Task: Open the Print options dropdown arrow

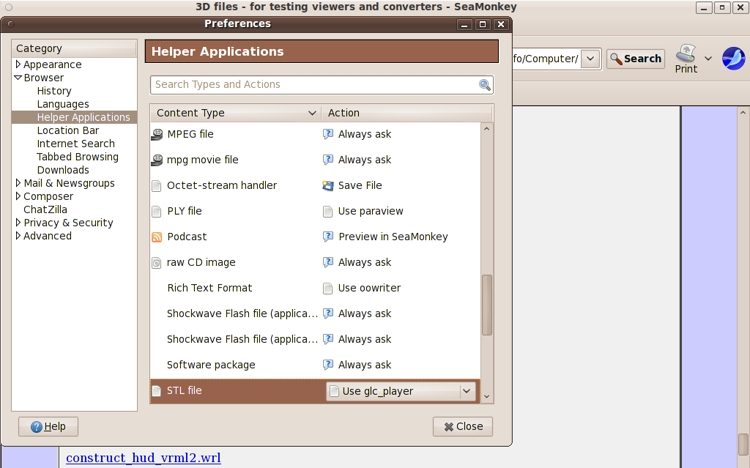Action: coord(708,59)
